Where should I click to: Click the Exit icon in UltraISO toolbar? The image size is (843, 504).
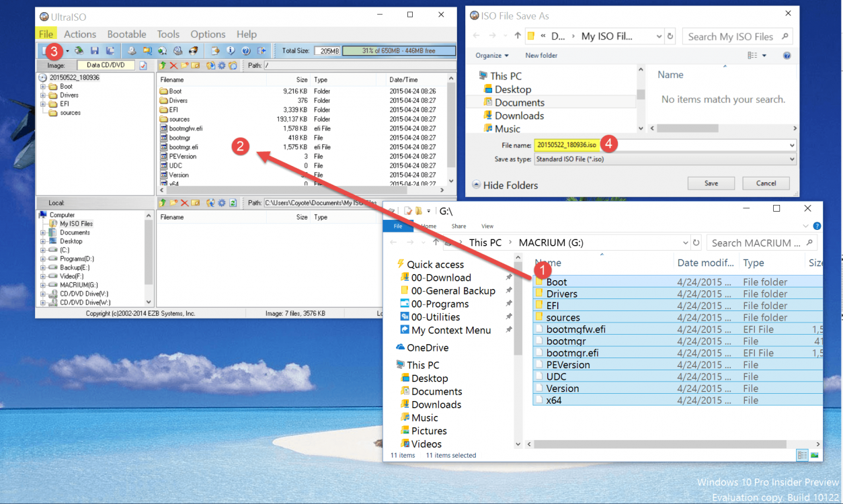[262, 50]
